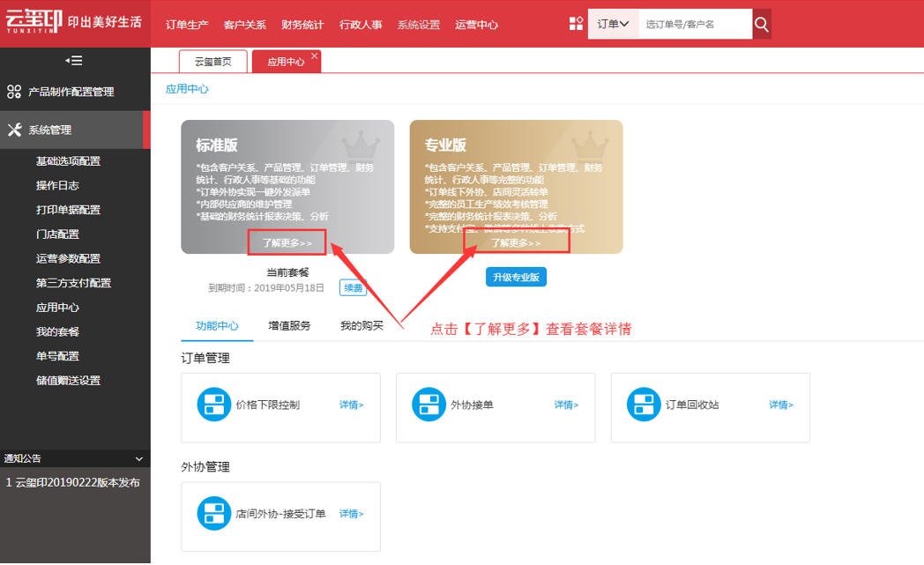
Task: Switch to the 我的购买 tab
Action: (361, 326)
